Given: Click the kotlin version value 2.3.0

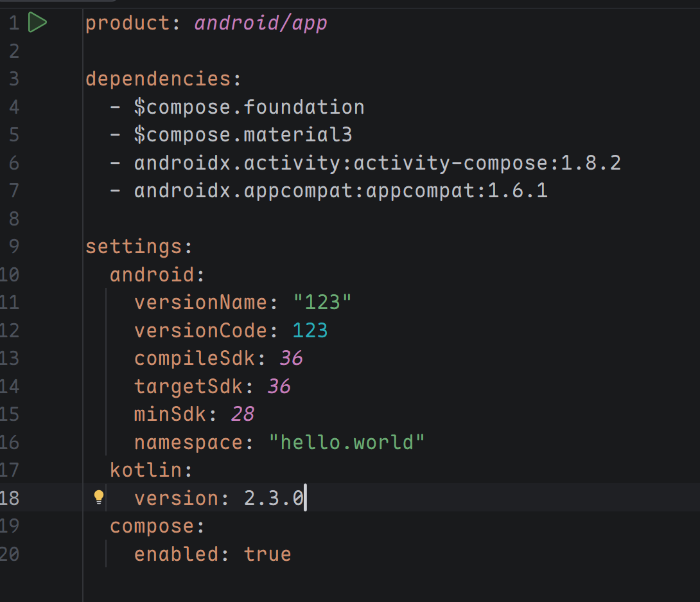Looking at the screenshot, I should click(274, 498).
